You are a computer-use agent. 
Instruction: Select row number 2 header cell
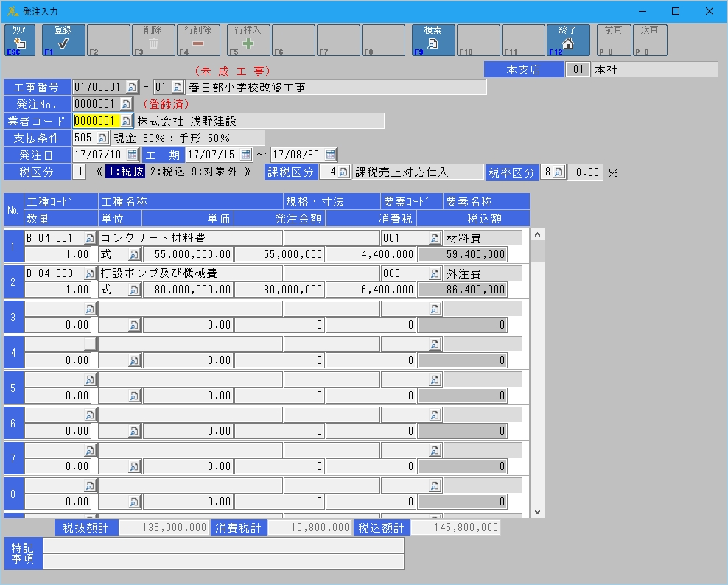[x=13, y=281]
